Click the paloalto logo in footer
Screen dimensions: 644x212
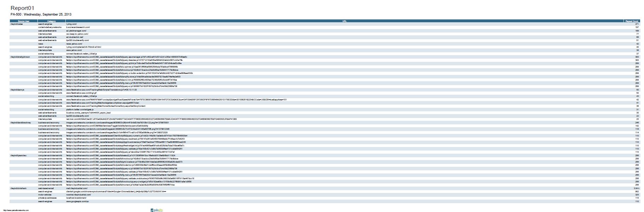[x=156, y=210]
